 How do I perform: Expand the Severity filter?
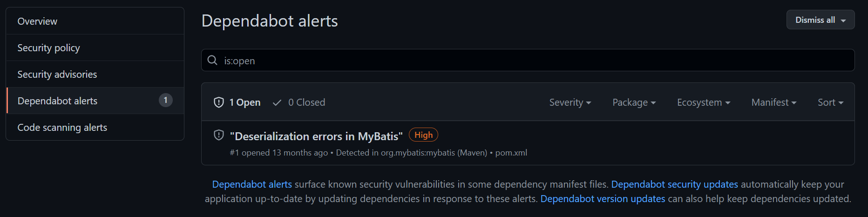[x=570, y=102]
